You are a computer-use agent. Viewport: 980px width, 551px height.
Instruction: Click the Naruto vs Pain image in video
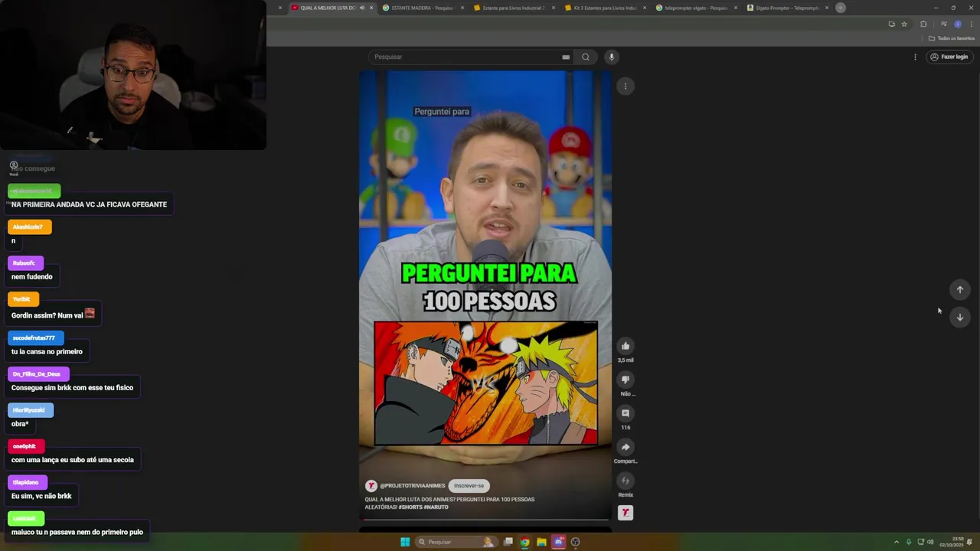(485, 383)
